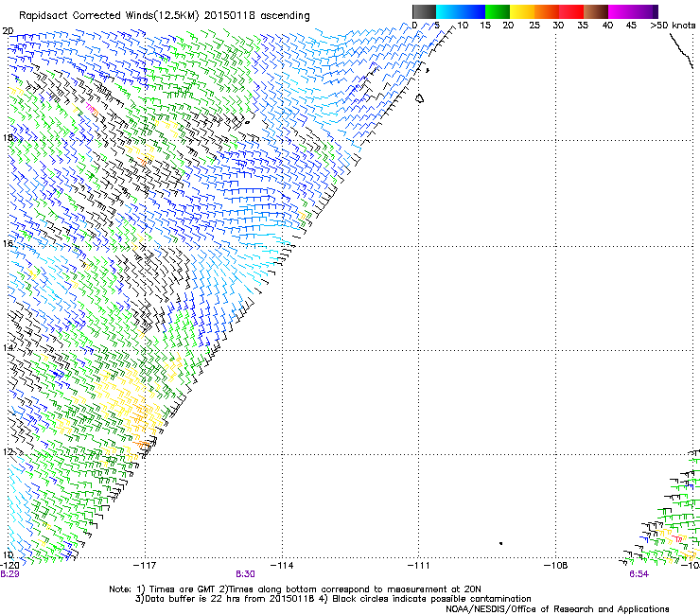Click the orange 25-30 knots legend segment
The image size is (700, 615).
tap(547, 11)
